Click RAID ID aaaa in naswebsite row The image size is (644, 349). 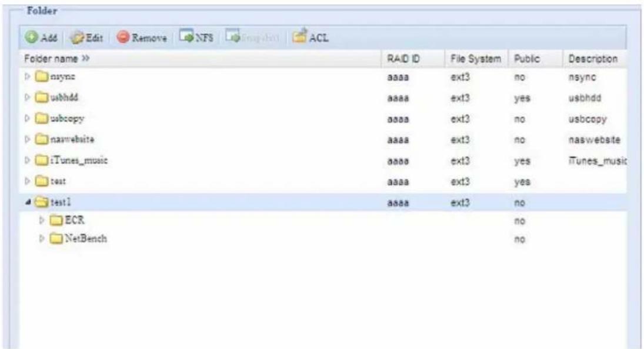click(x=398, y=140)
